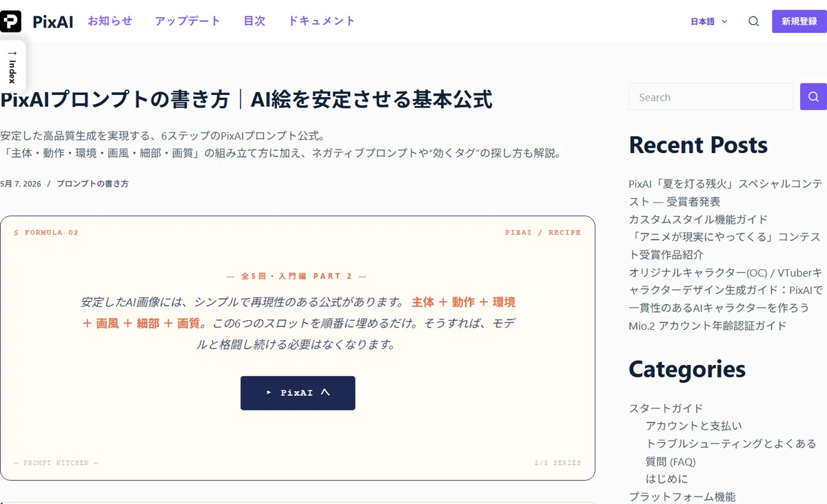Select the アカウントと支払い category

[694, 426]
